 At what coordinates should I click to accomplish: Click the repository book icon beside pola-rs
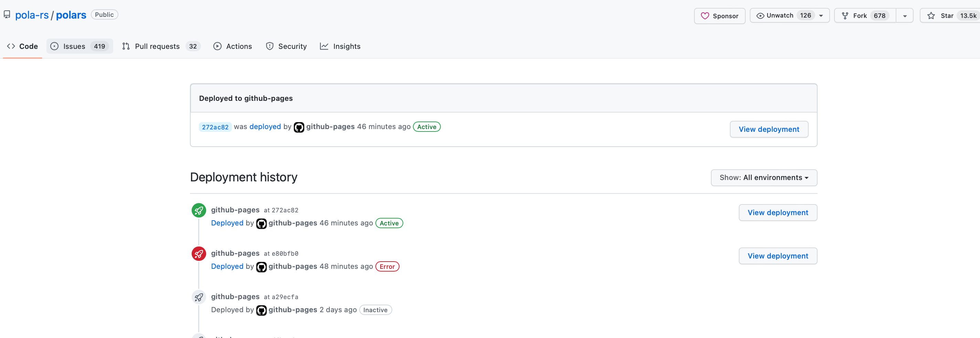(7, 15)
